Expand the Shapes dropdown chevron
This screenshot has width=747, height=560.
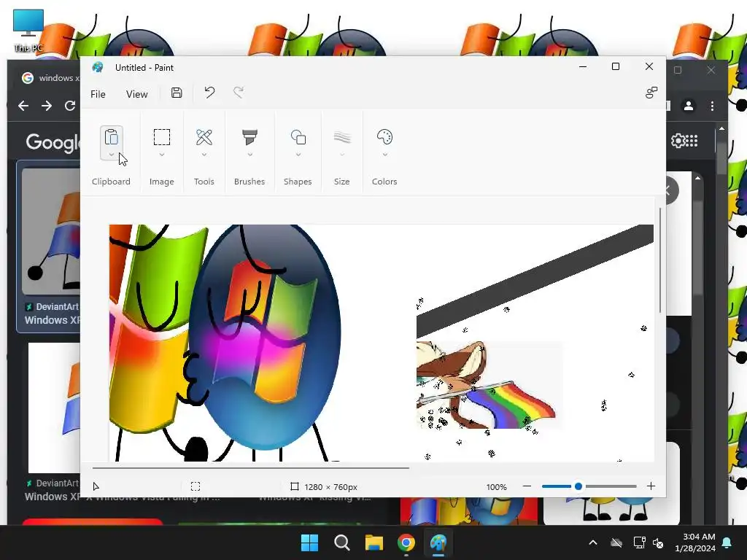[x=298, y=155]
